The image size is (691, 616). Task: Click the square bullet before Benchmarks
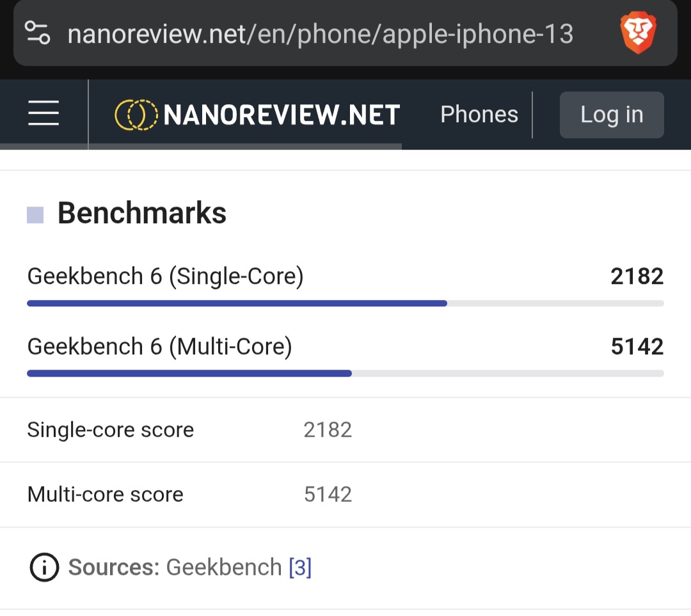35,214
